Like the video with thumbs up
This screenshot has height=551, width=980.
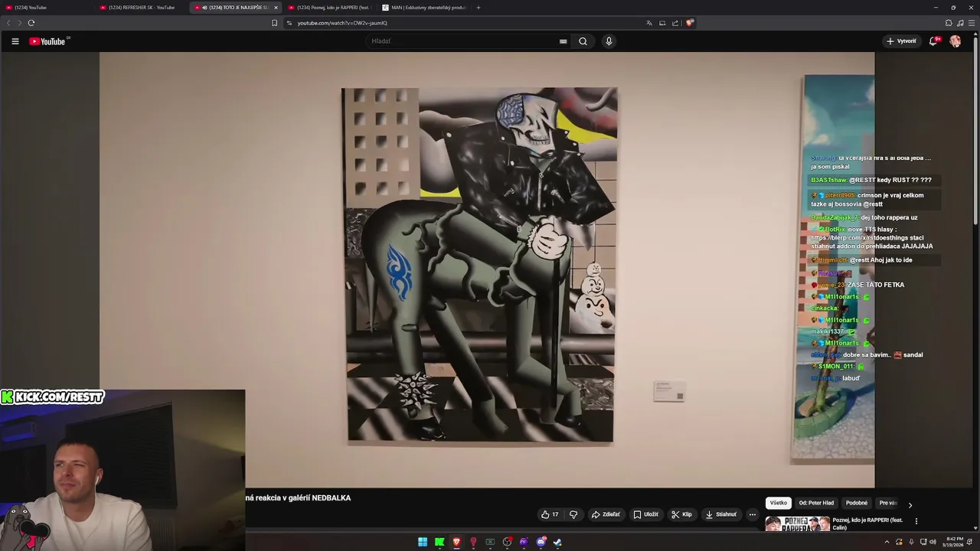(550, 514)
